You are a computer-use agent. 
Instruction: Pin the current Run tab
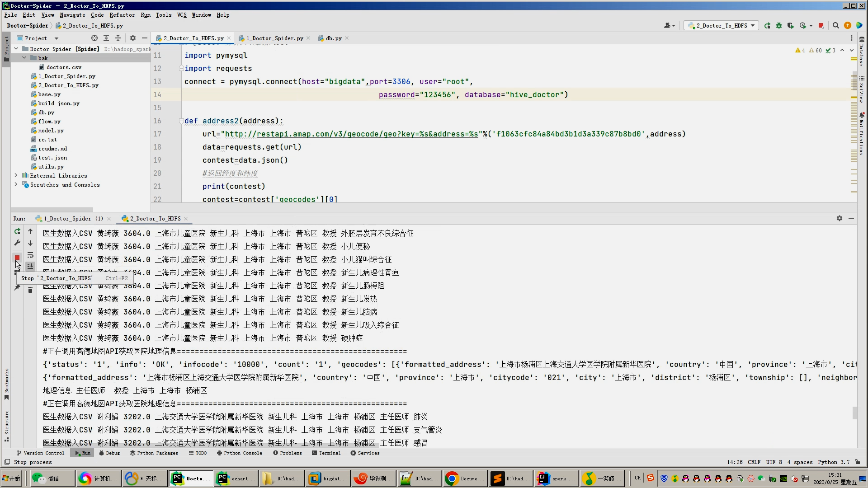[x=17, y=287]
